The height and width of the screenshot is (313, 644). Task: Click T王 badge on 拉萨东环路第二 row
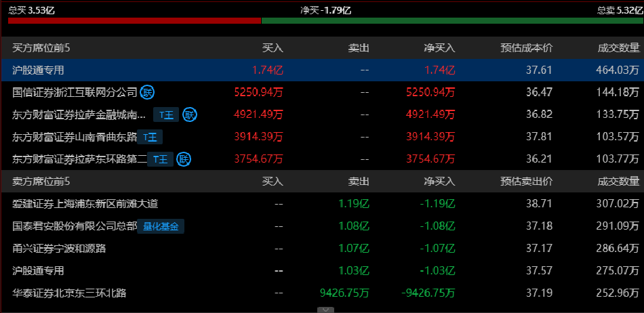pos(160,159)
